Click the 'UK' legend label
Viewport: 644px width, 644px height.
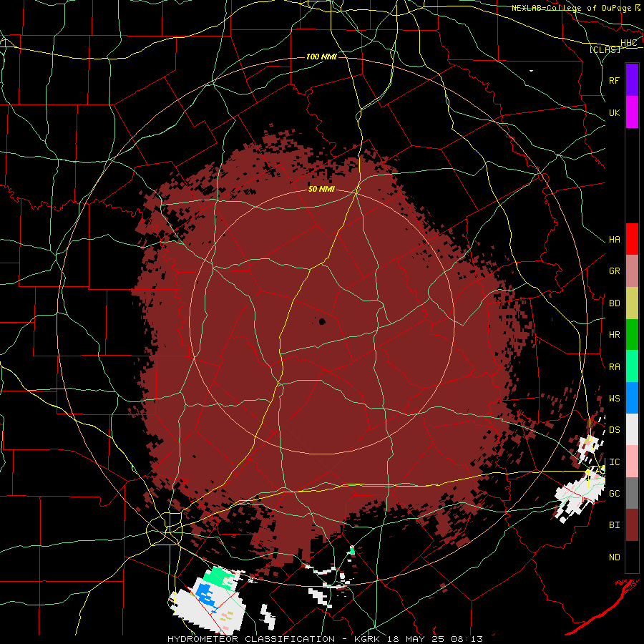pyautogui.click(x=615, y=112)
